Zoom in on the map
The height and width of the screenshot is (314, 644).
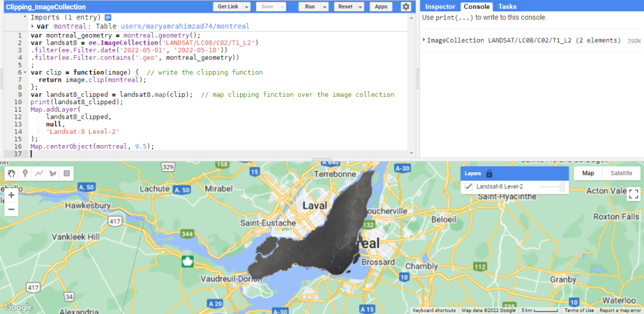(x=11, y=195)
